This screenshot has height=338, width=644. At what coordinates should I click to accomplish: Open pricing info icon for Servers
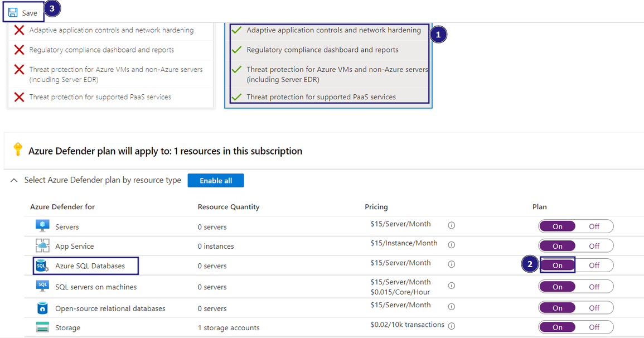point(452,225)
